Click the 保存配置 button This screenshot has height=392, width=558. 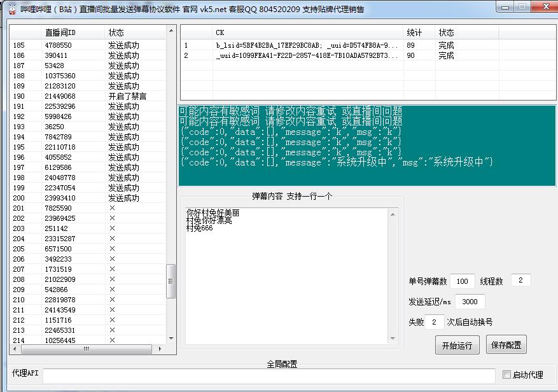506,346
